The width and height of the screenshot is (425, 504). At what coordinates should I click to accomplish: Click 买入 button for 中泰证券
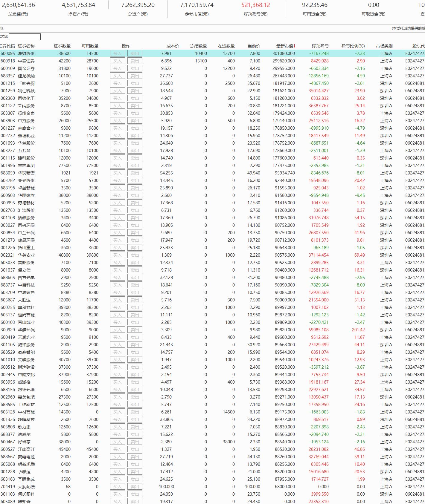click(x=118, y=61)
